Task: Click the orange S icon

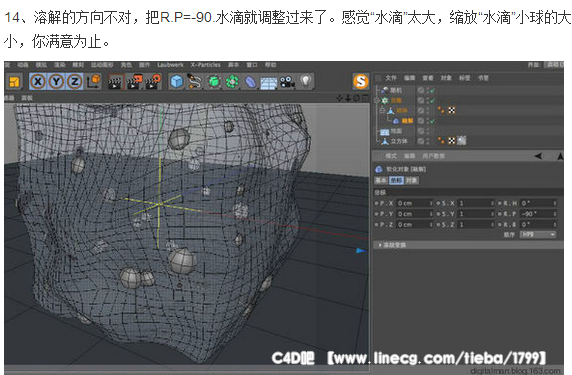Action: (360, 81)
